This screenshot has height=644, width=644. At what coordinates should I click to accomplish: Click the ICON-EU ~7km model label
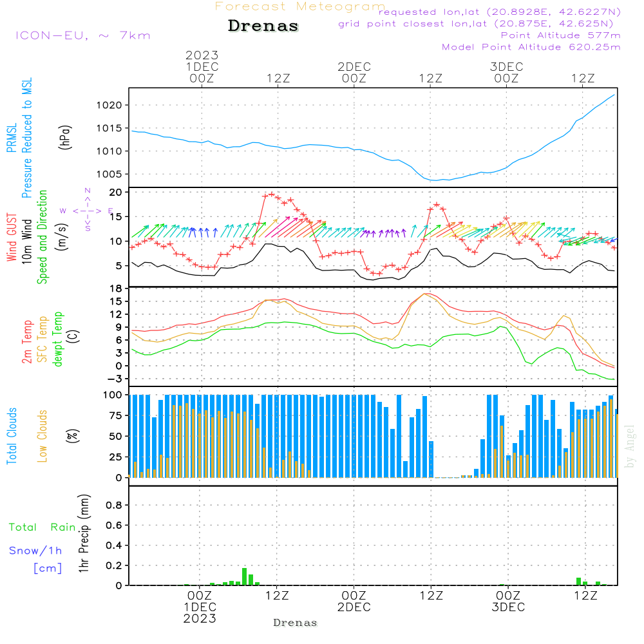click(83, 35)
